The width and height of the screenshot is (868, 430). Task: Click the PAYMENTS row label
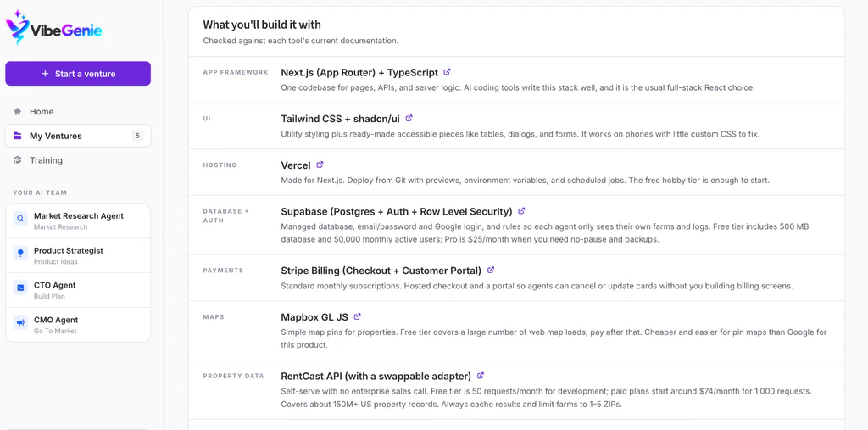click(x=223, y=271)
